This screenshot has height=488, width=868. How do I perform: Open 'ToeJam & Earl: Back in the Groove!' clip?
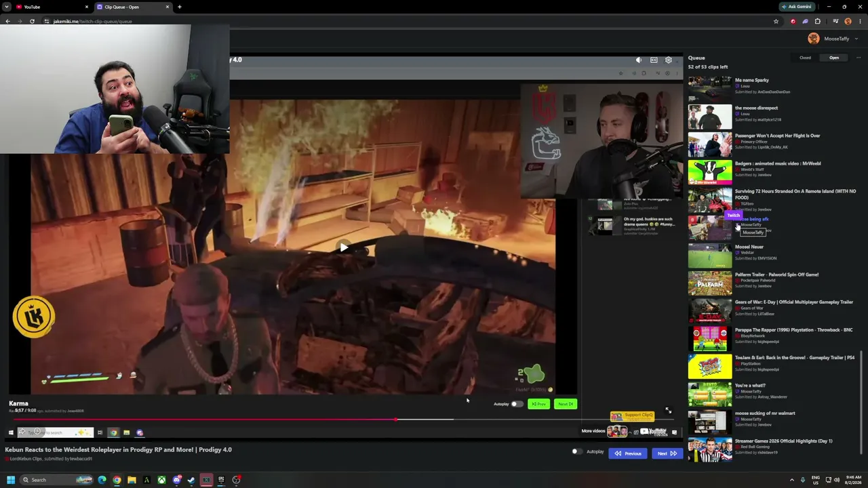[773, 366]
